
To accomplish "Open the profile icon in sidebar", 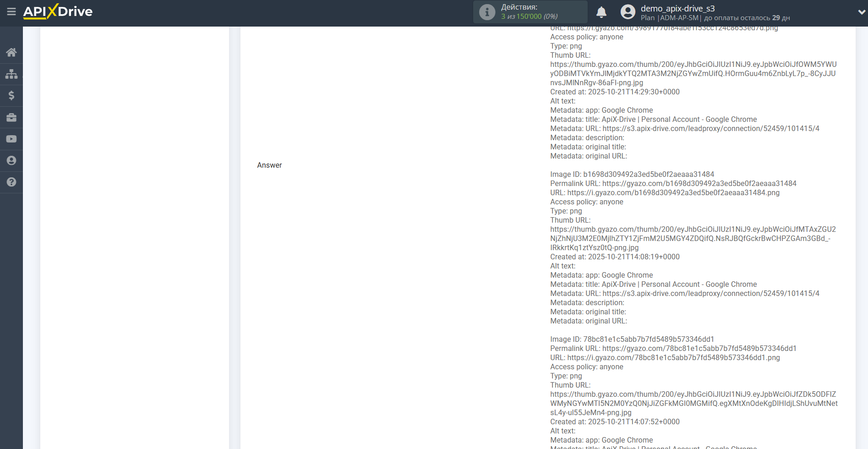I will [x=11, y=160].
